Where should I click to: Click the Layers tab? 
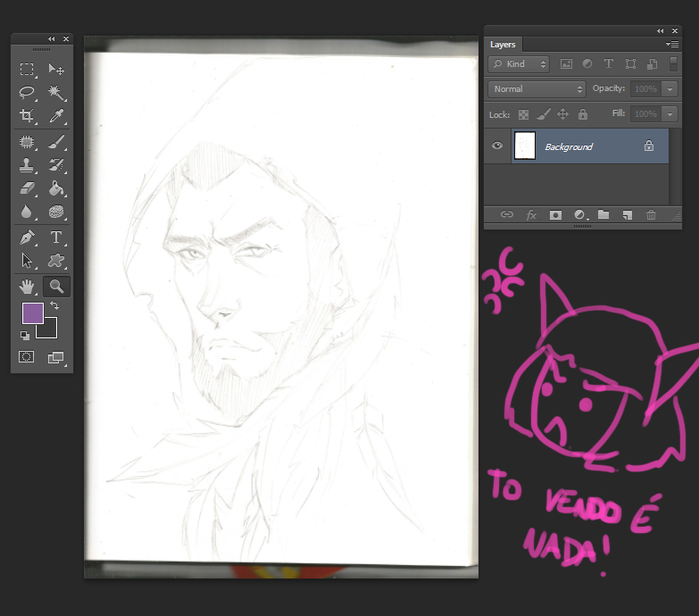coord(503,45)
